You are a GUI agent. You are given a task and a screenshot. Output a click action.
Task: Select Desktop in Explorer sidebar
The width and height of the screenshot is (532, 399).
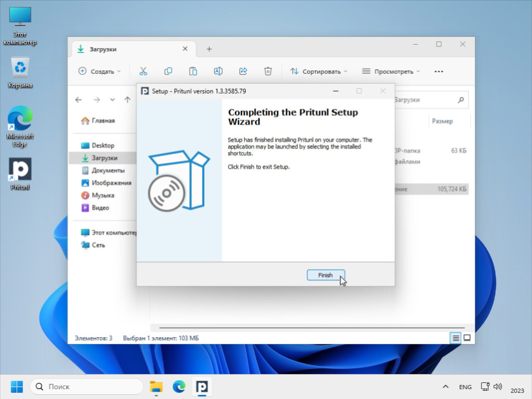click(98, 145)
